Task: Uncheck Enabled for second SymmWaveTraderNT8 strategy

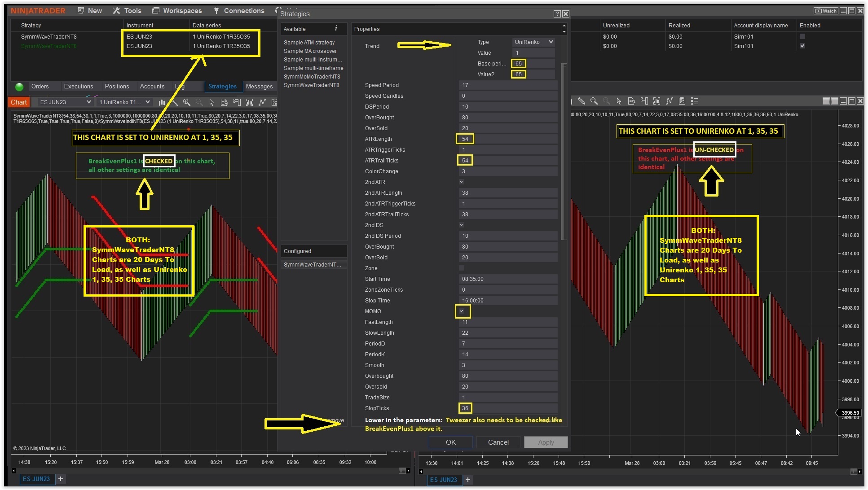Action: click(802, 46)
